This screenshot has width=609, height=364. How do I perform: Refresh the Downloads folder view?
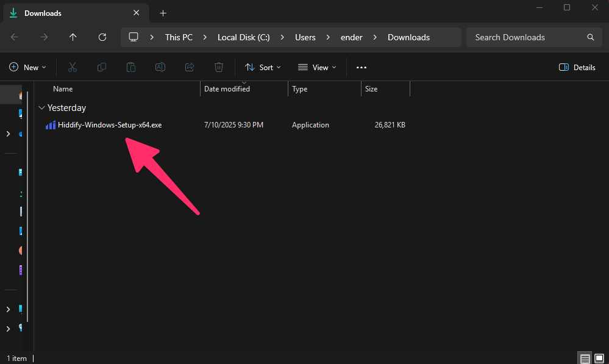click(102, 37)
